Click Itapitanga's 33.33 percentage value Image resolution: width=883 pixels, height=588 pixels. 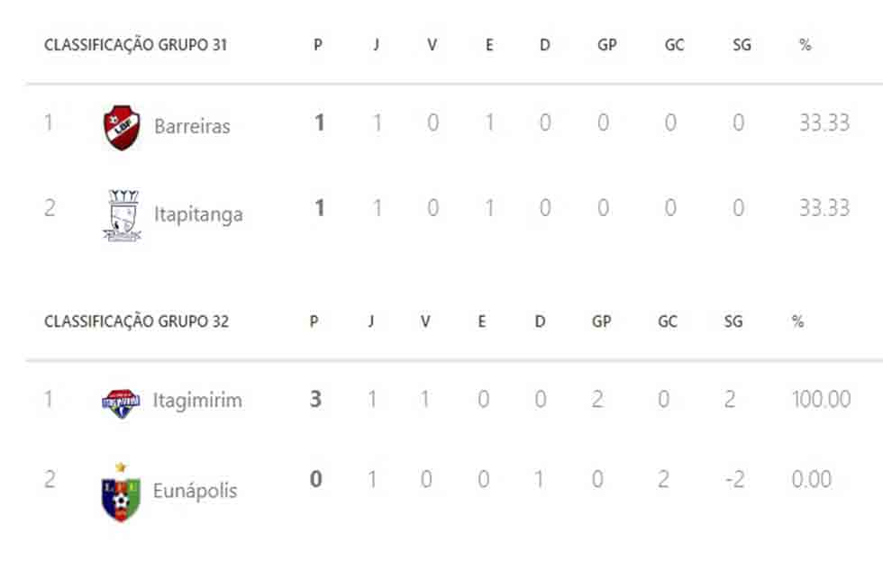click(x=824, y=208)
